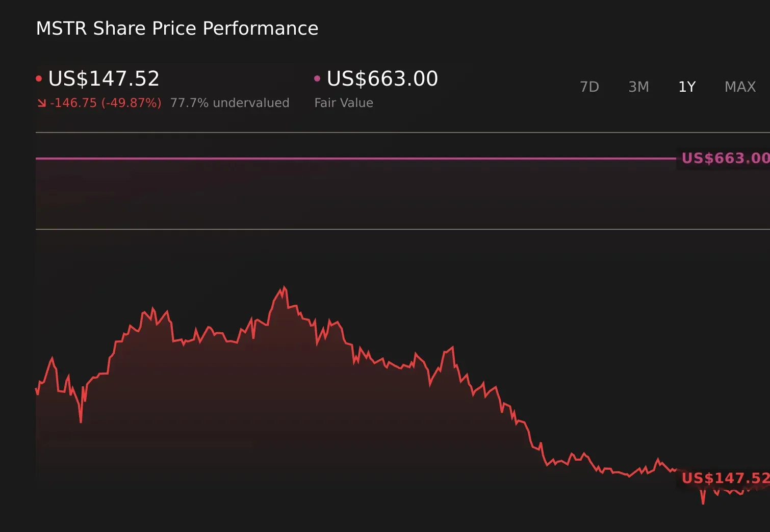Viewport: 770px width, 532px height.
Task: Click the purple dot beside Fair Value price
Action: (317, 77)
